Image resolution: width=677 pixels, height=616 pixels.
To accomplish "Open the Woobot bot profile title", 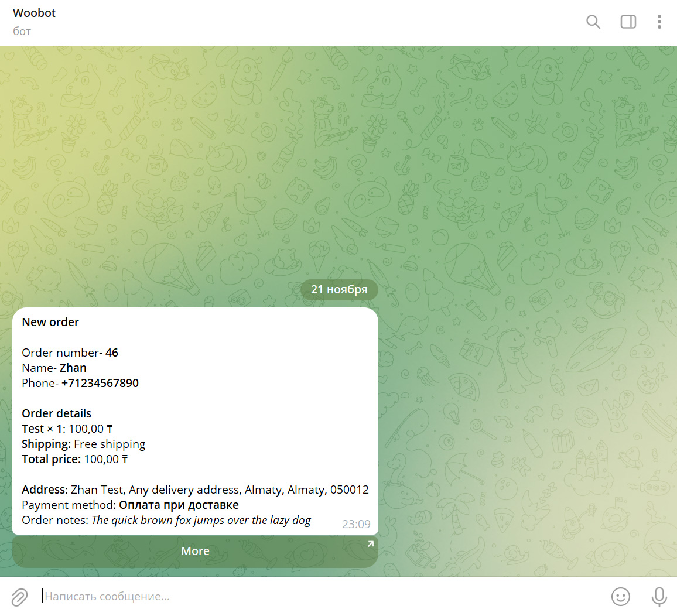I will (x=34, y=13).
